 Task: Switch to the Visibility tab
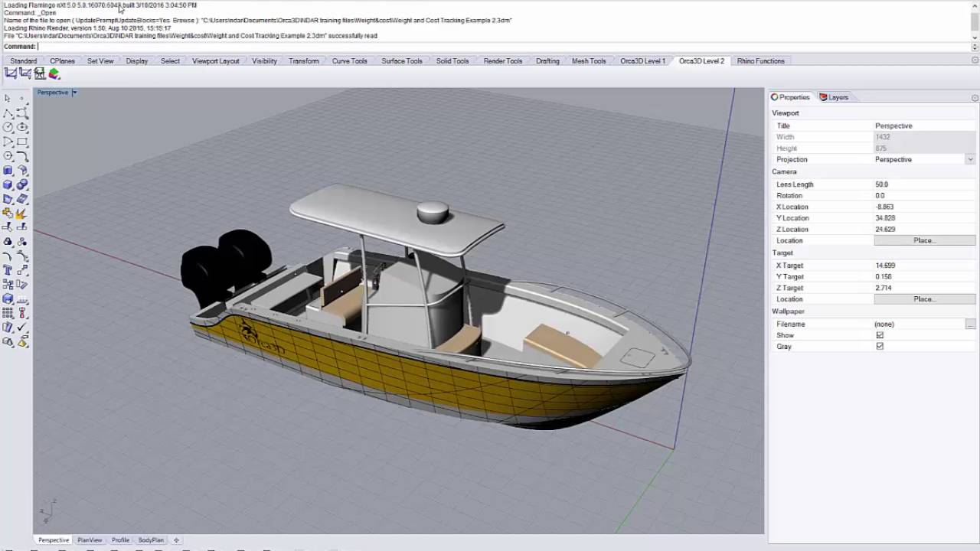[265, 61]
